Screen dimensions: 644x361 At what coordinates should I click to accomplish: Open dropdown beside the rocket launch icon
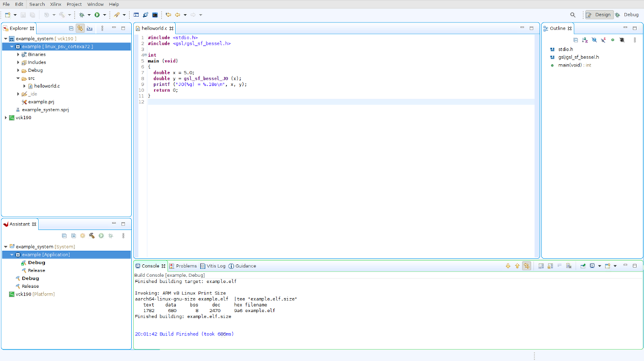(x=124, y=15)
